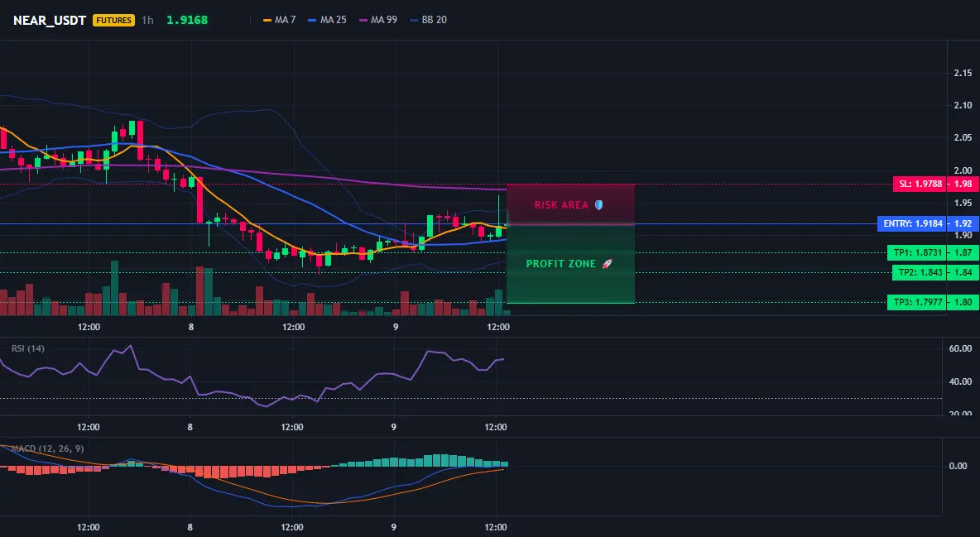This screenshot has height=537, width=980.
Task: Click the '8' date label on RSI time axis
Action: pyautogui.click(x=190, y=427)
